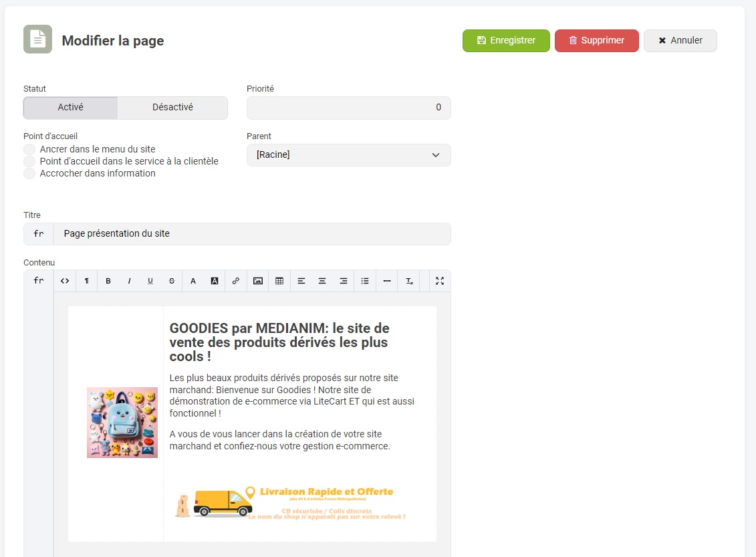756x557 pixels.
Task: Click the 'GOODIES par MEDIANIM' heading text
Action: pos(279,342)
